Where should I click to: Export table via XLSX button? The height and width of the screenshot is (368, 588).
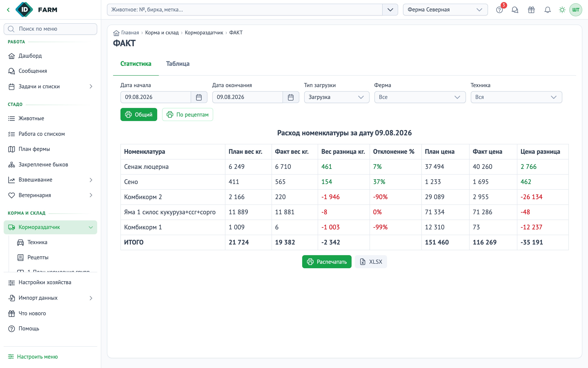point(371,262)
